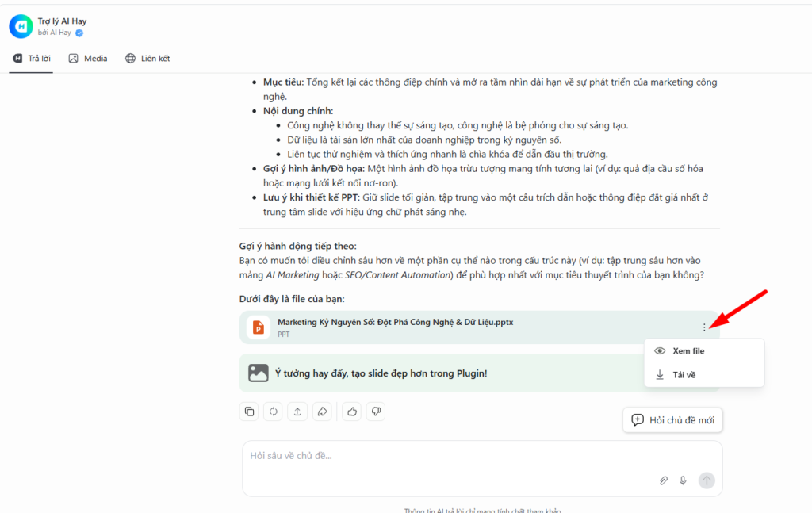
Task: Click the Mục tiêu bullet label
Action: click(283, 82)
